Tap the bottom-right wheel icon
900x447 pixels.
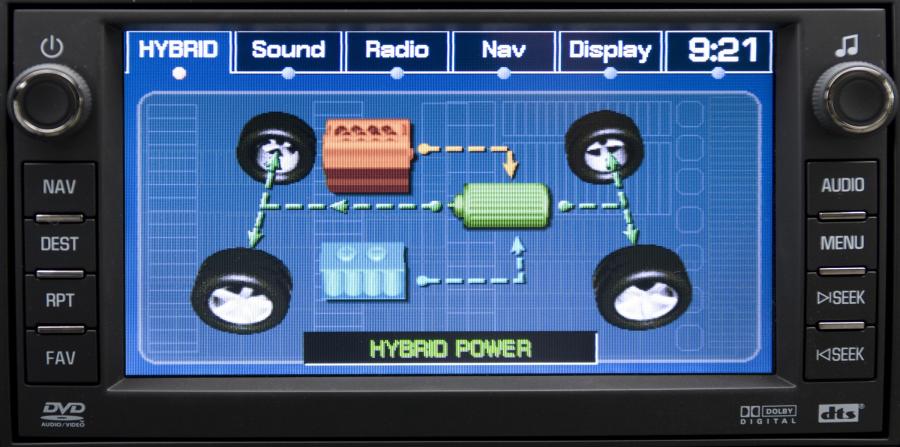[642, 287]
